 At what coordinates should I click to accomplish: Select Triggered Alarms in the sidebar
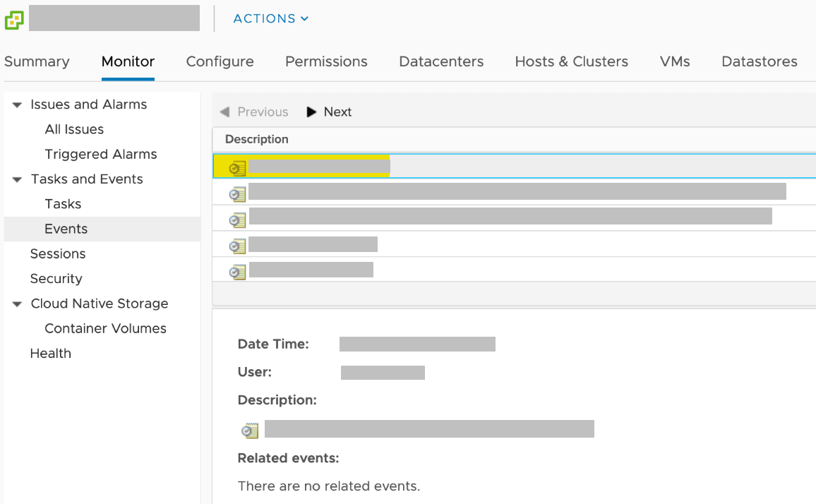(x=100, y=155)
